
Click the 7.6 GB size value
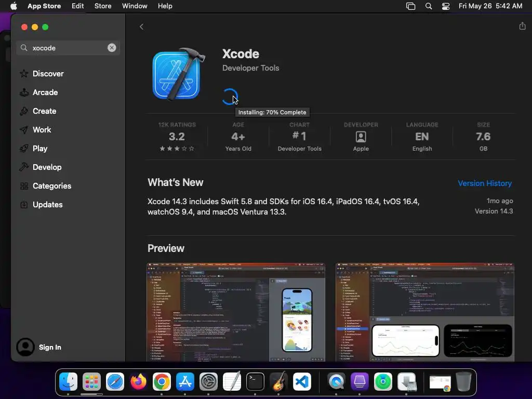483,137
